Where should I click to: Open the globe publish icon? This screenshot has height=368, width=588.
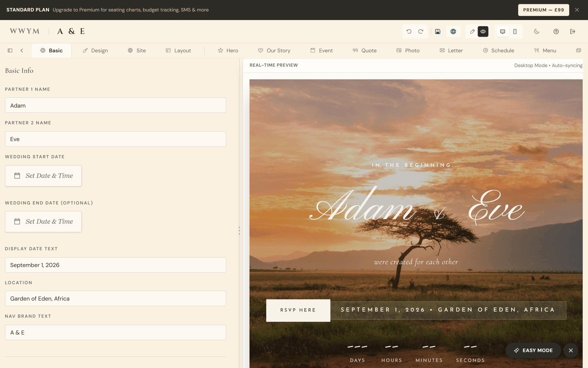coord(453,31)
